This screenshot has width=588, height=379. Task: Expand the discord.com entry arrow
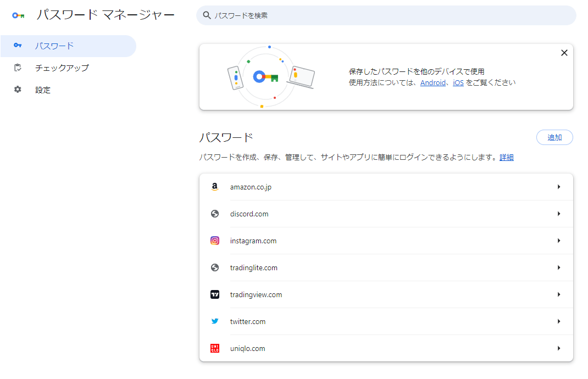tap(559, 214)
